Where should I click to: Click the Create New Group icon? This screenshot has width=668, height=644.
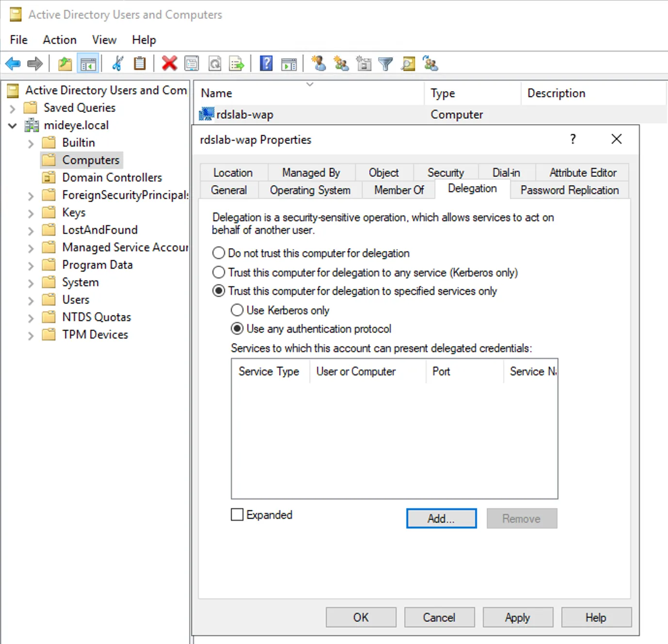pyautogui.click(x=341, y=63)
